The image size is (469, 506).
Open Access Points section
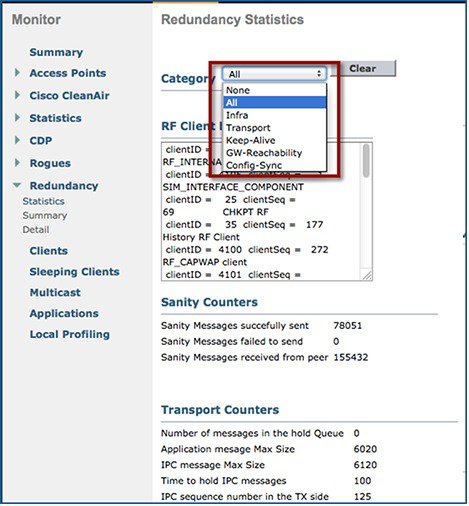pos(68,73)
